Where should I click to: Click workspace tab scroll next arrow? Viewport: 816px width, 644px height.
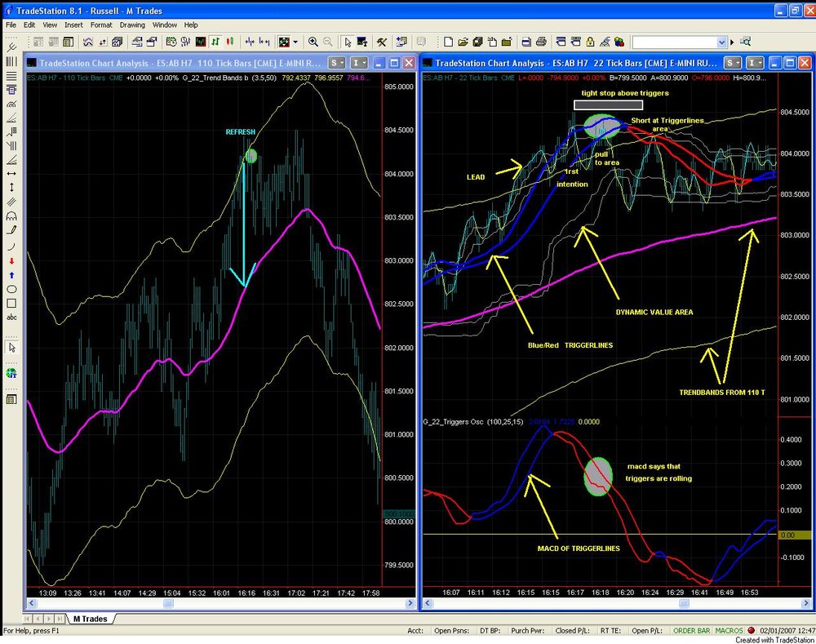pyautogui.click(x=51, y=619)
